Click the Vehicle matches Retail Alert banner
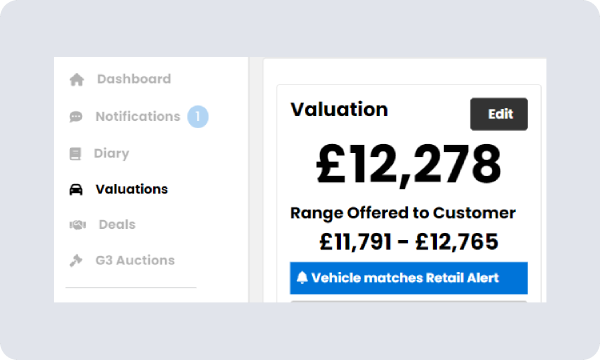This screenshot has width=601, height=361. coord(409,278)
